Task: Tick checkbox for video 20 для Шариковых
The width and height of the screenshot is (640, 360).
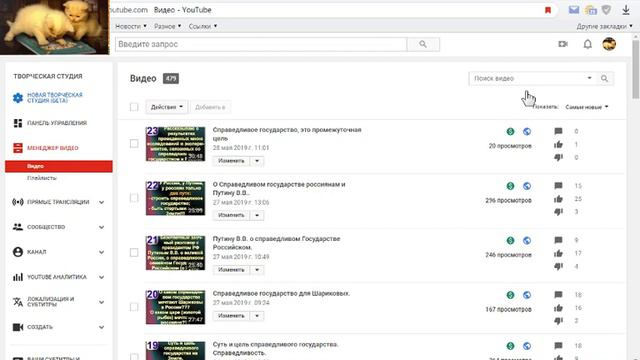Action: coord(134,307)
